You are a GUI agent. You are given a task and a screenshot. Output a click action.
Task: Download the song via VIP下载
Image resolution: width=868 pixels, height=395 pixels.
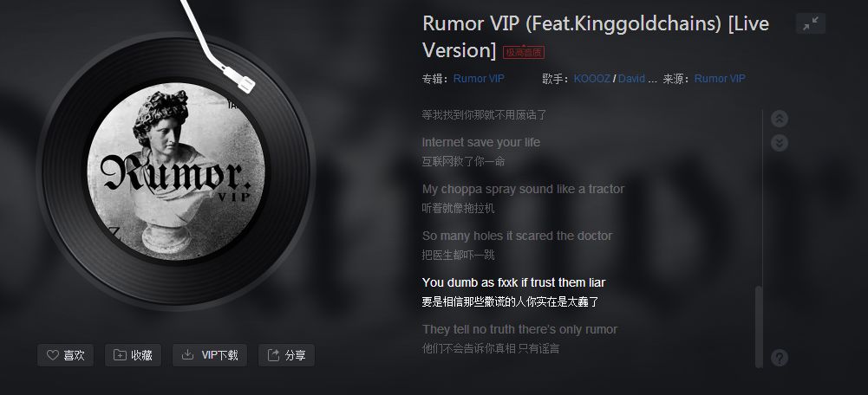pyautogui.click(x=210, y=355)
